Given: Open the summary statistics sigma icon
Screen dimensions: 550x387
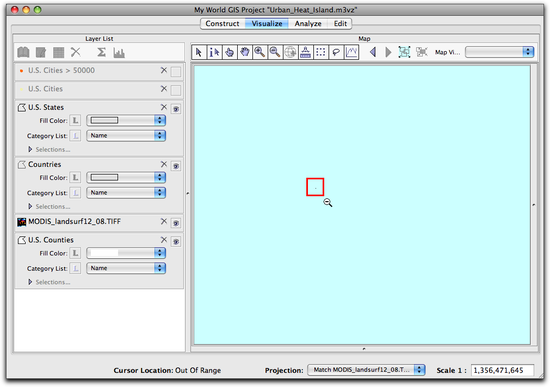Looking at the screenshot, I should click(x=101, y=53).
